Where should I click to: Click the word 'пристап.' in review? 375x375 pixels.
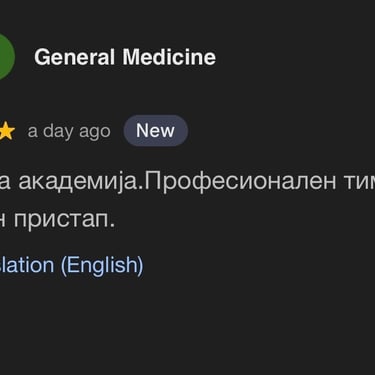click(x=64, y=220)
